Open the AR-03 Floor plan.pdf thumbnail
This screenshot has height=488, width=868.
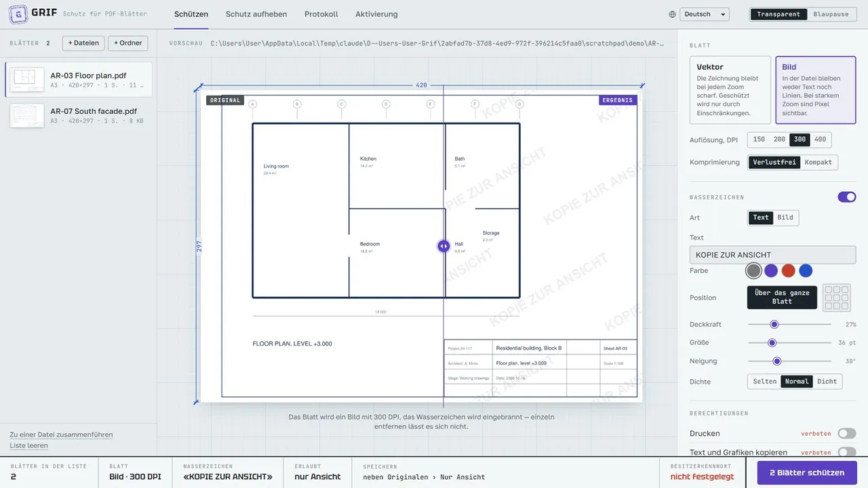pos(28,79)
